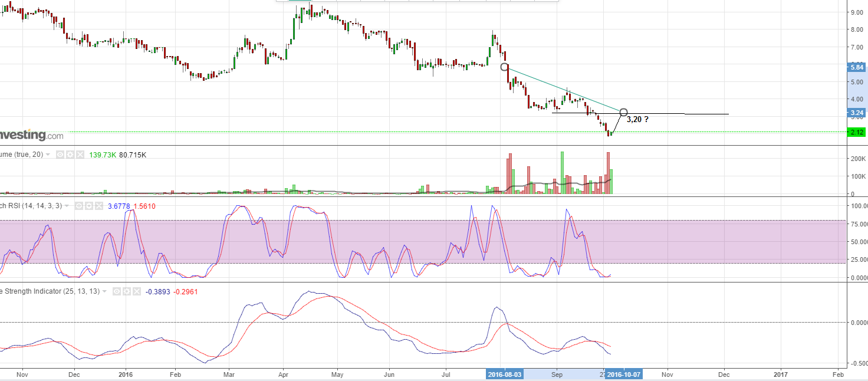Select the '3,20 ?' text annotation
Screen dimensions: 868x381
[637, 120]
